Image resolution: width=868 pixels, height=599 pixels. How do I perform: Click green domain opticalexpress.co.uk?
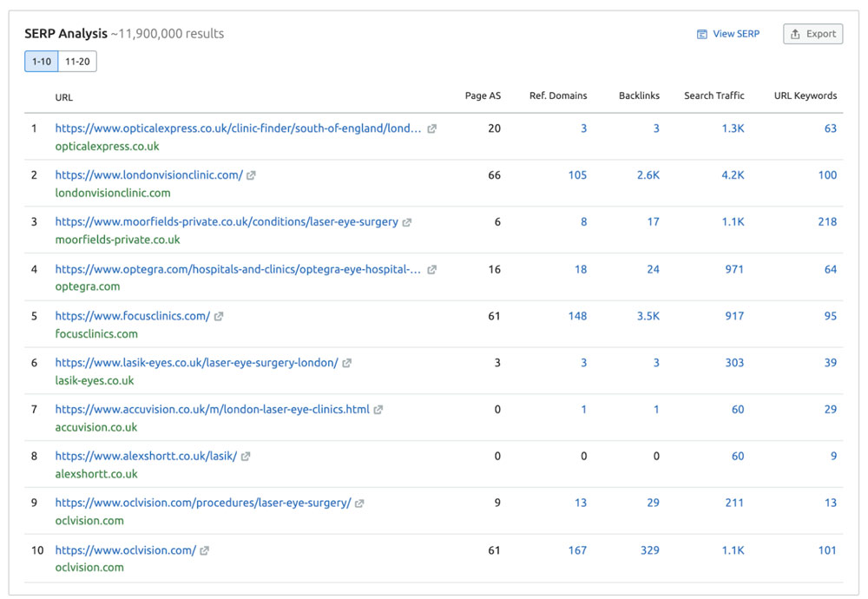point(107,147)
